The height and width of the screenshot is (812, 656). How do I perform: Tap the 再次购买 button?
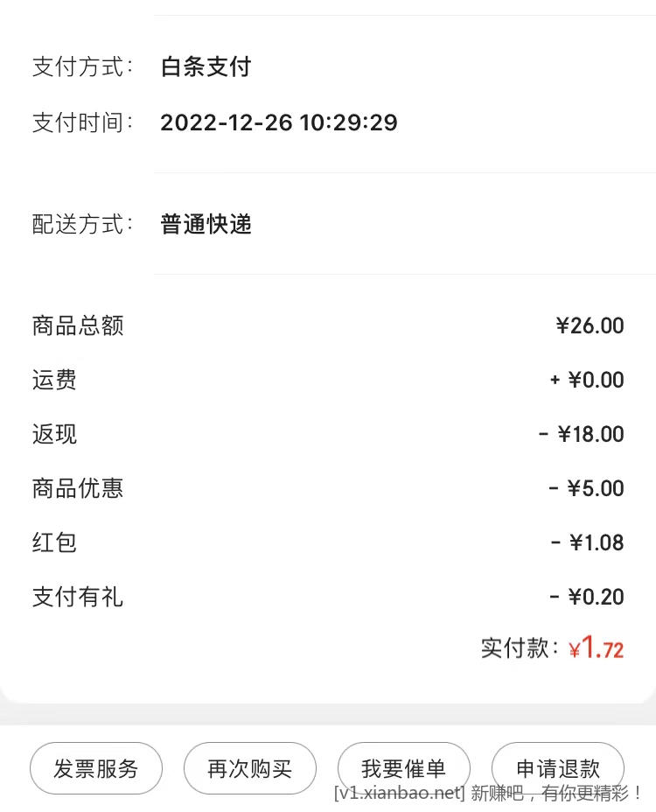click(249, 768)
